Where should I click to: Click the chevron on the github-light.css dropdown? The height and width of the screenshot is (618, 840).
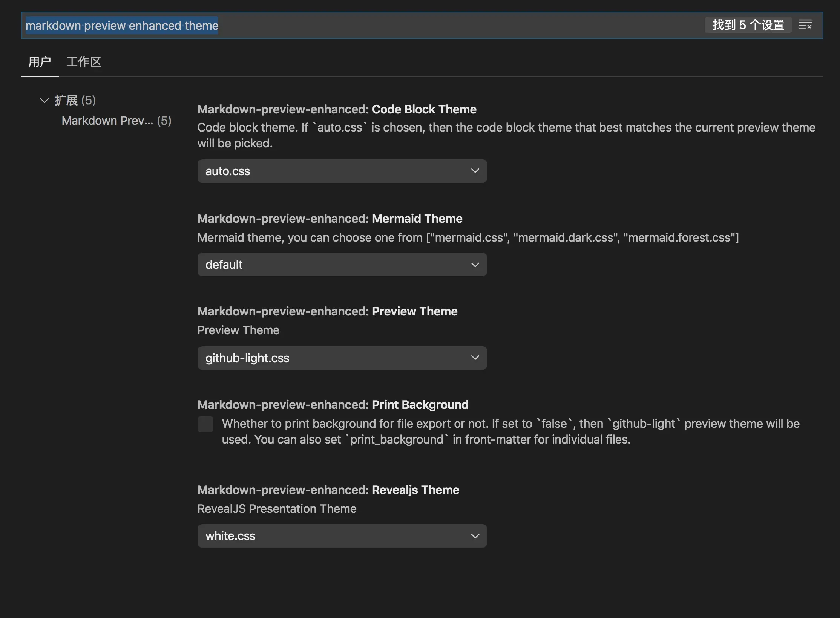click(475, 358)
